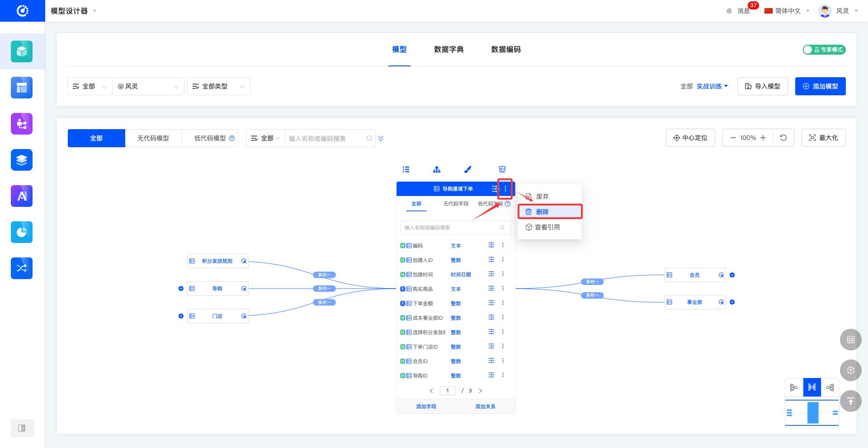Click the list view icon above model card
The width and height of the screenshot is (868, 448).
pyautogui.click(x=406, y=169)
